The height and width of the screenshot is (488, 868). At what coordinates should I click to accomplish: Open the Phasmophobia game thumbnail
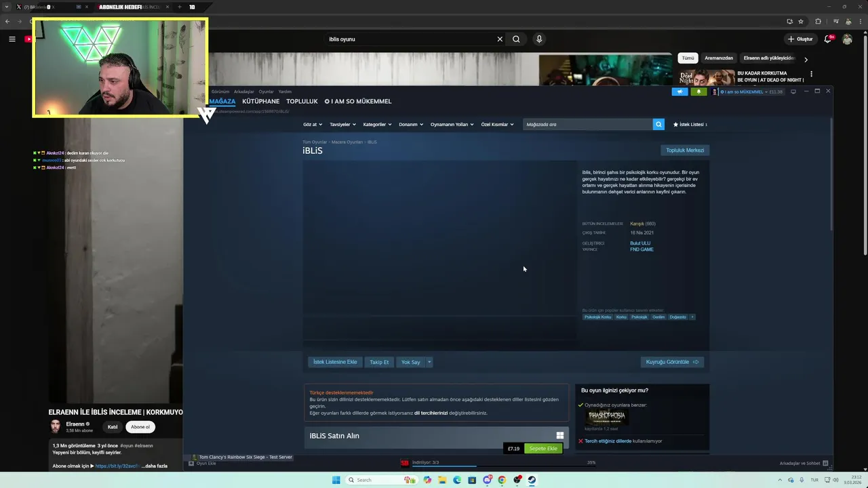(606, 417)
